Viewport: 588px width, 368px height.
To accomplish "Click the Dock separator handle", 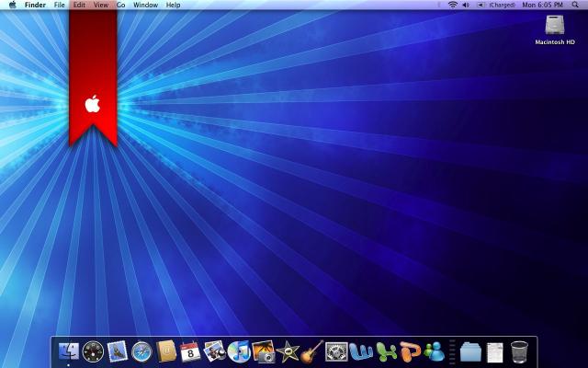I will (x=452, y=351).
